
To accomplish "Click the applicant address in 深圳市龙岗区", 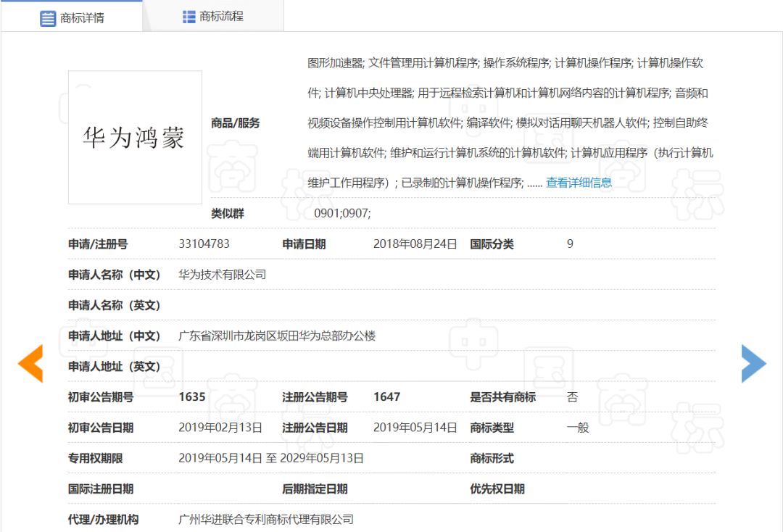I will click(277, 336).
